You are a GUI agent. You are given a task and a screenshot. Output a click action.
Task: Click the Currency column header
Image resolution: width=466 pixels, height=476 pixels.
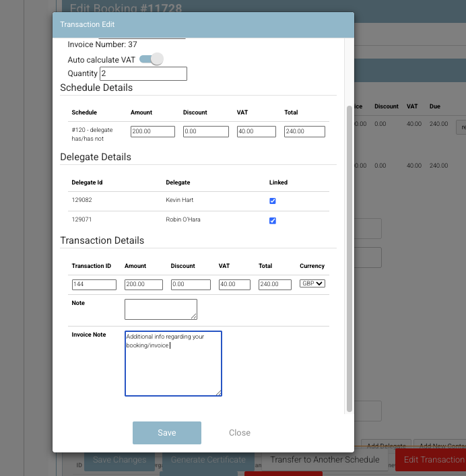coord(312,266)
